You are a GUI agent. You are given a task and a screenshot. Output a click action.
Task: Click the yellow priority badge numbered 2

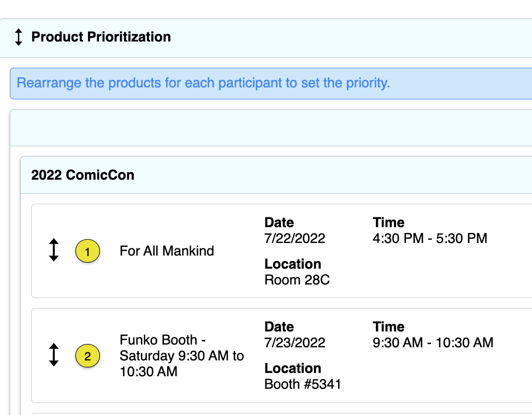pyautogui.click(x=87, y=356)
